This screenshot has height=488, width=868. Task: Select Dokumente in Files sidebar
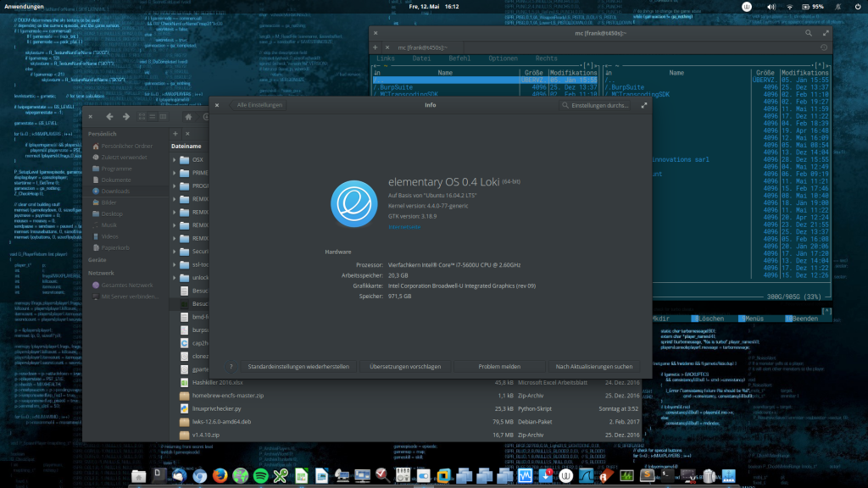coord(115,180)
